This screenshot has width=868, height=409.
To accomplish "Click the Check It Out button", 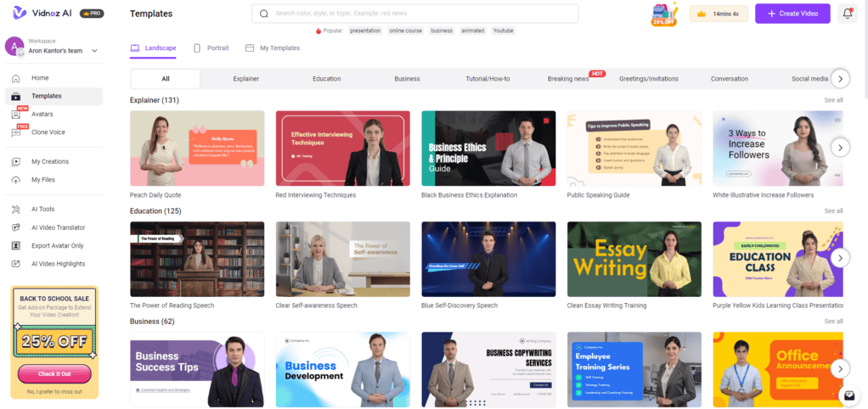I will point(54,374).
